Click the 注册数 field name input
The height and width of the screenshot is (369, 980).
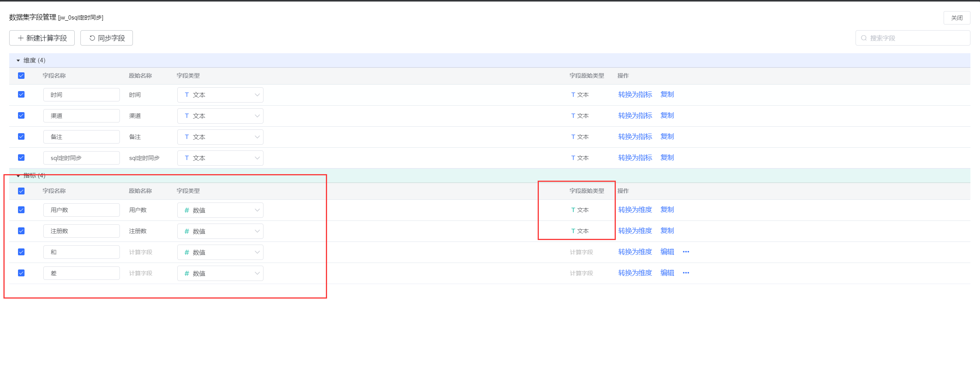(82, 231)
